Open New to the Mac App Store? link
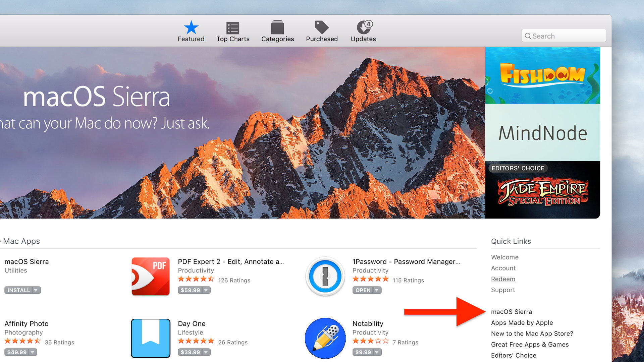This screenshot has width=644, height=362. point(532,334)
